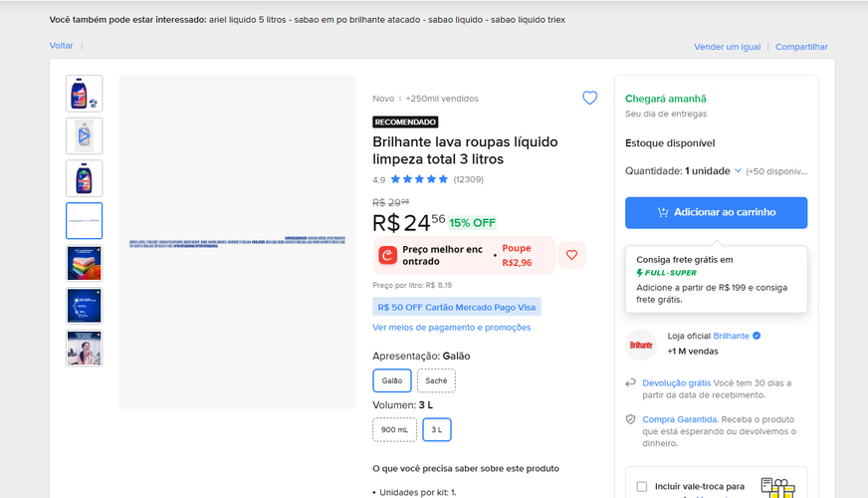The height and width of the screenshot is (498, 868).
Task: Click Adicionar ao carrinho button
Action: pos(717,213)
